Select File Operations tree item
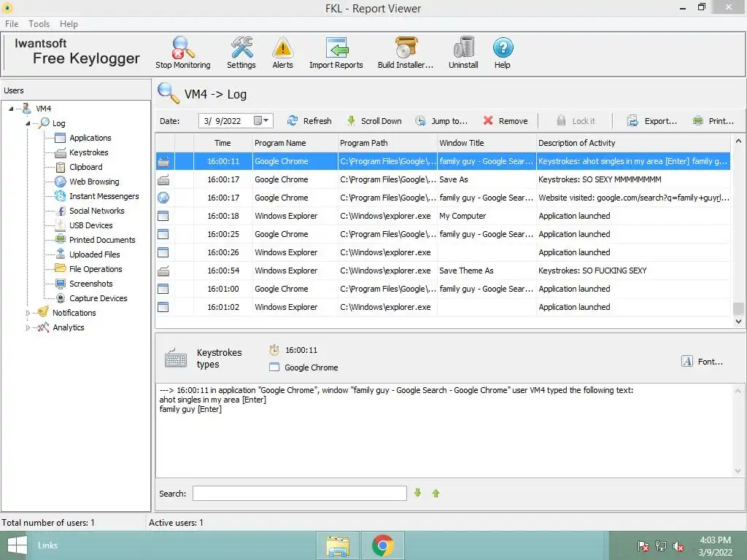The height and width of the screenshot is (560, 747). coord(96,269)
